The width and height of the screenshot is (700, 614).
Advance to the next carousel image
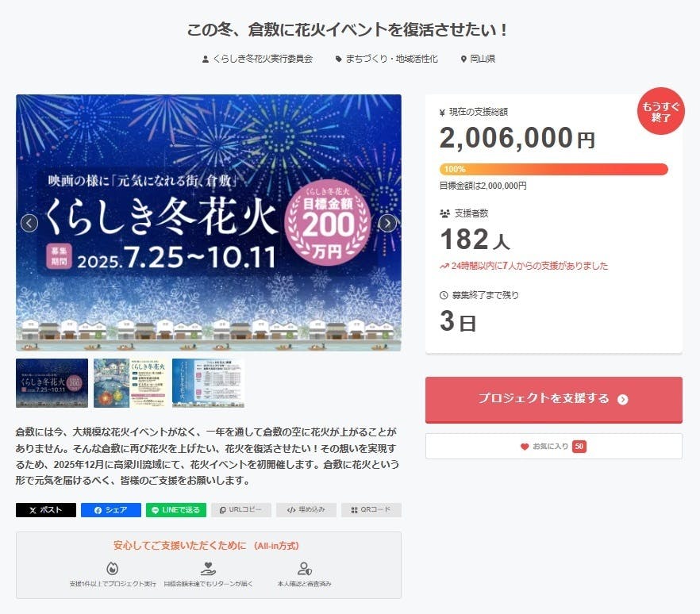coord(387,223)
